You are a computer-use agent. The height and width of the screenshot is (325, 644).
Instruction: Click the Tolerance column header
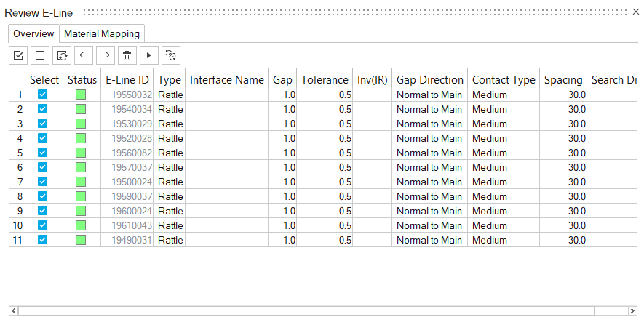pos(325,80)
